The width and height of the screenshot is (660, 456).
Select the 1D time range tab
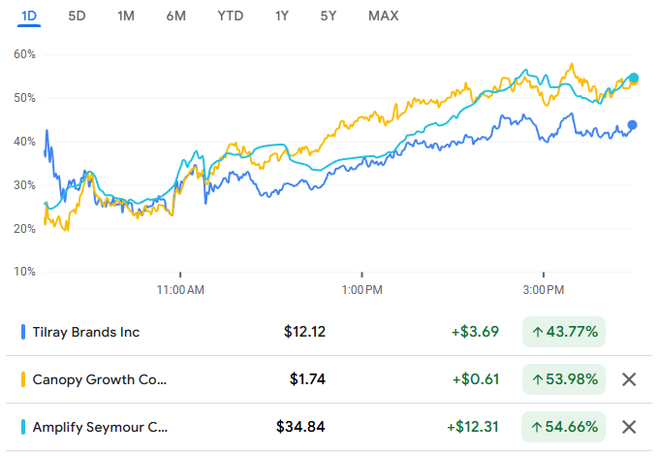[x=29, y=16]
